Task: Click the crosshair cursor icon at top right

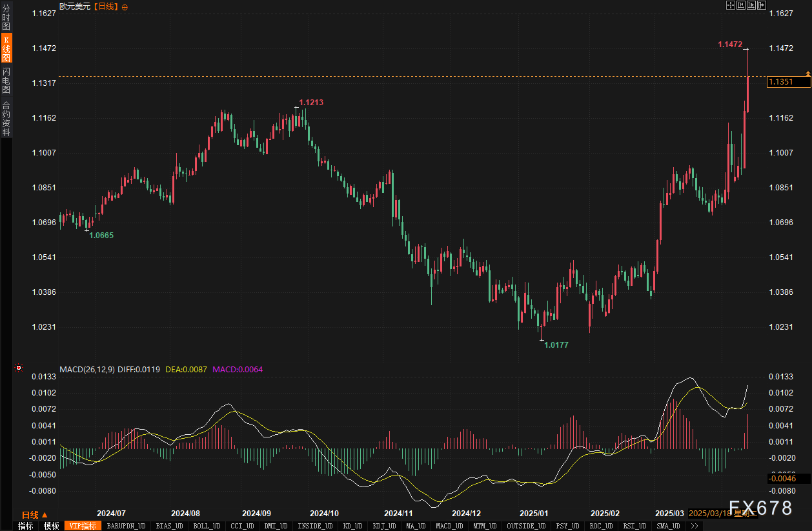Action: (731, 5)
